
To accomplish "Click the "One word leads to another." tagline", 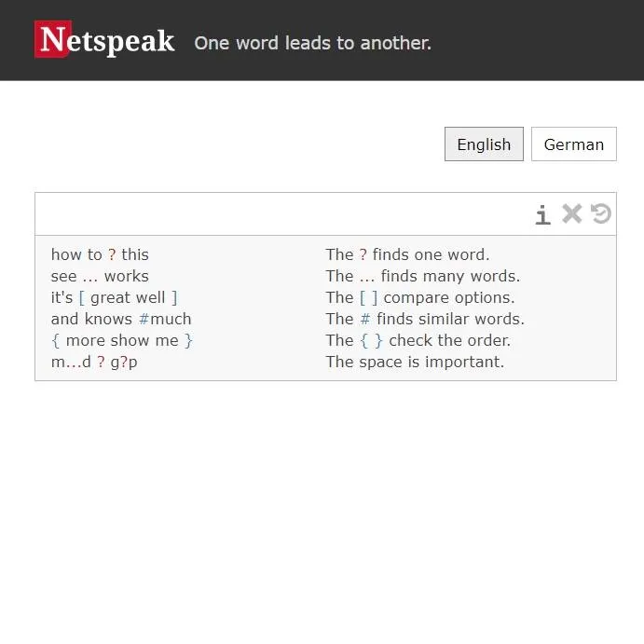I will pyautogui.click(x=312, y=43).
